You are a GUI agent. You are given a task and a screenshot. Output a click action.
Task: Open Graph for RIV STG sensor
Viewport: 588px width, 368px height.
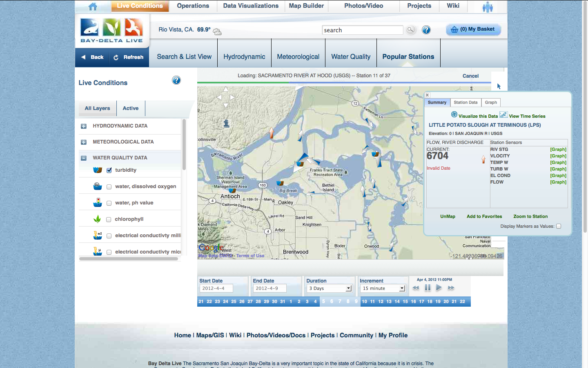click(558, 150)
